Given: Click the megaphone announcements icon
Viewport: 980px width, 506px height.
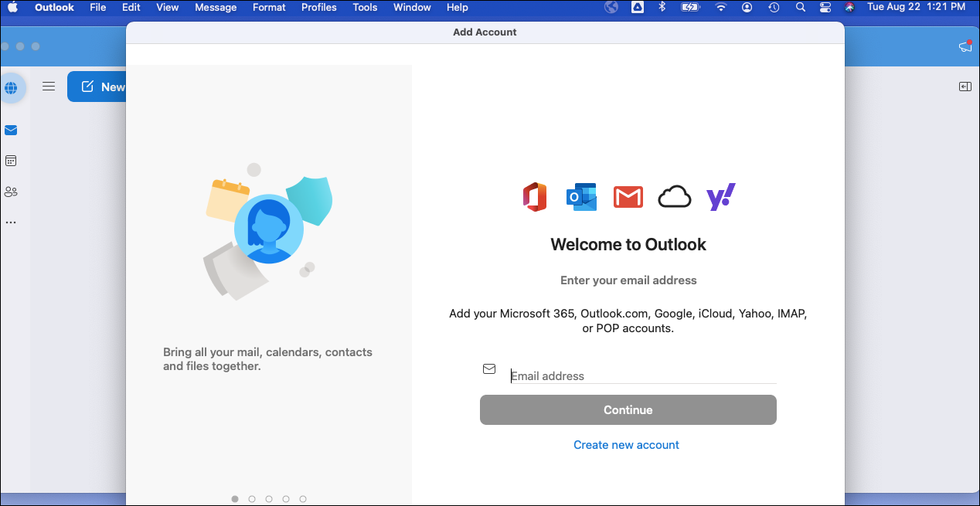Looking at the screenshot, I should (965, 47).
